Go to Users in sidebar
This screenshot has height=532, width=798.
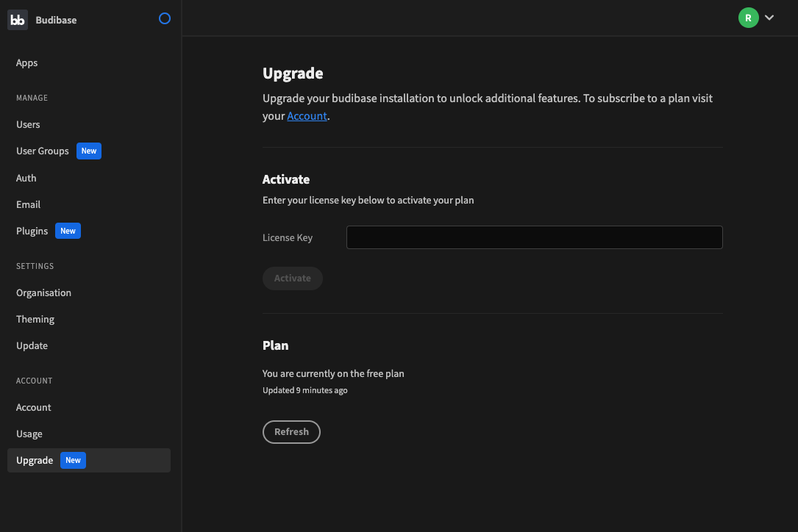click(28, 125)
